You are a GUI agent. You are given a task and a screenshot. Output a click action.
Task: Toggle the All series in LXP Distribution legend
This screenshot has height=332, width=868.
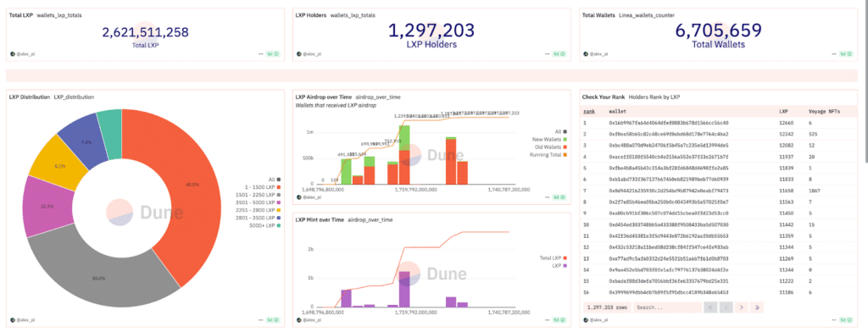(275, 180)
